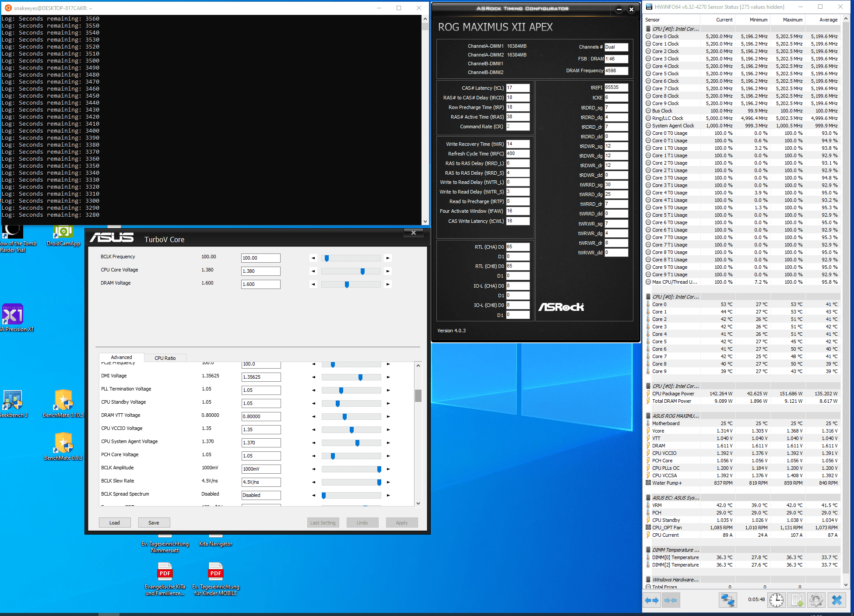The image size is (854, 616).
Task: Click HWiNFO expand sensor window arrows icon
Action: [x=652, y=600]
